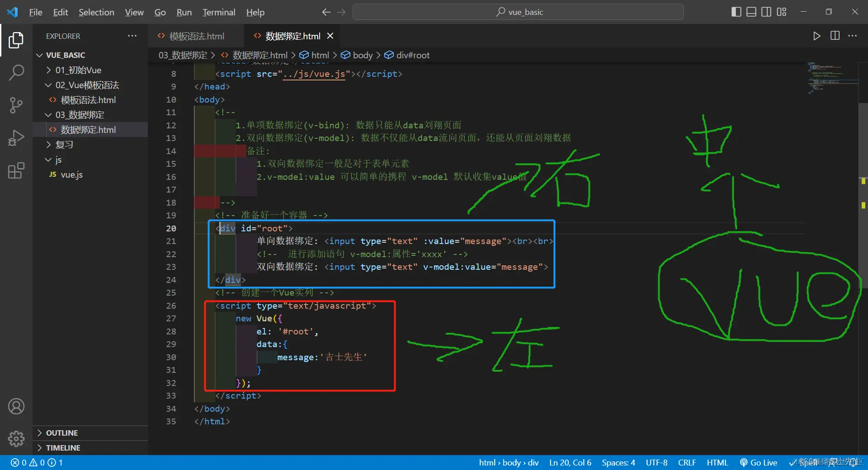Change language mode via HTML
The image size is (868, 470).
pyautogui.click(x=717, y=462)
